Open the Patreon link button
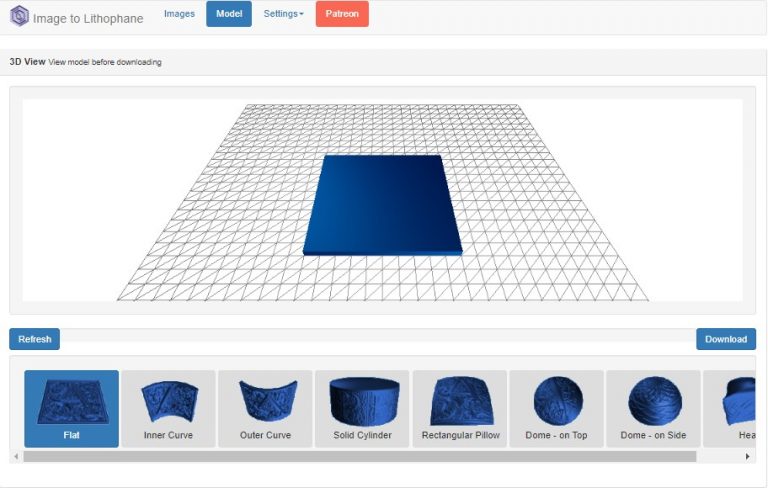Viewport: 768px width, 488px height. click(342, 14)
